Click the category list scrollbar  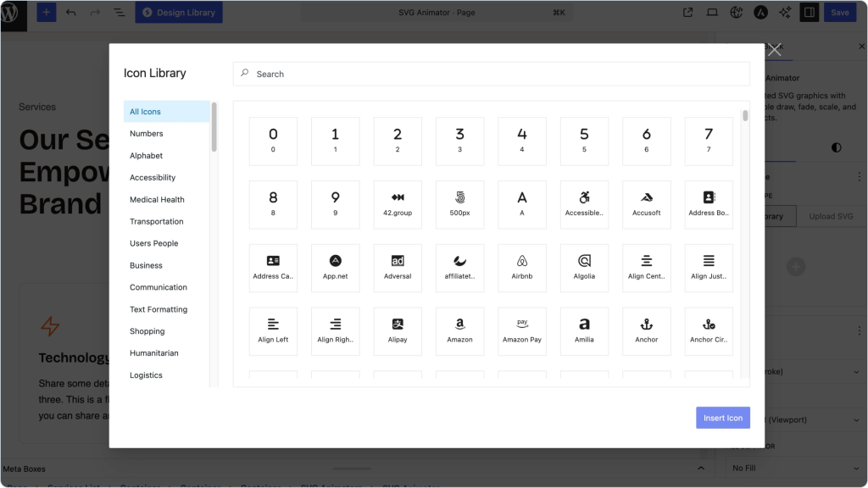click(x=214, y=127)
